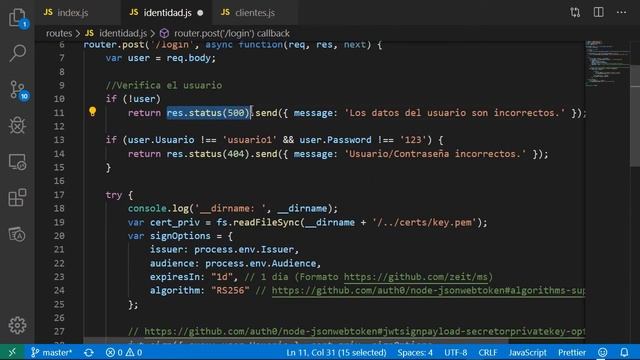Open the Remote Explorer icon
The height and width of the screenshot is (360, 640).
(17, 162)
